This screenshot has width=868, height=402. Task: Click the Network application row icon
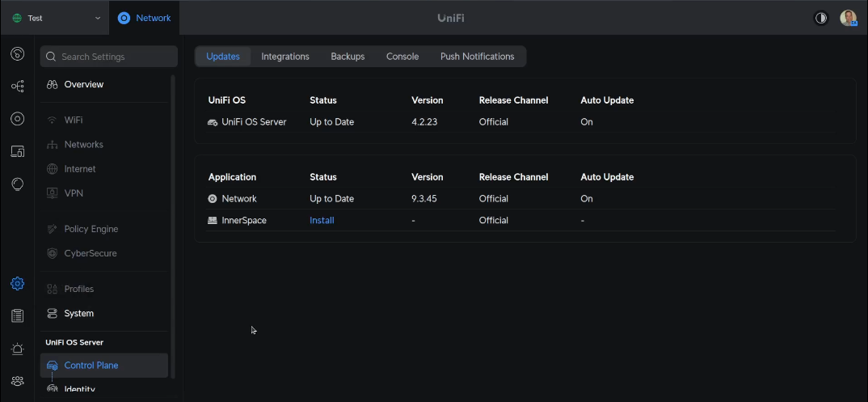tap(213, 199)
